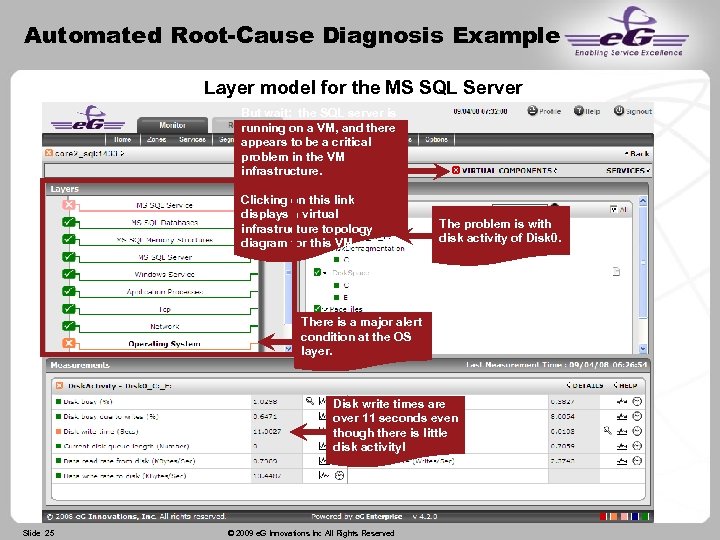This screenshot has height=540, width=720.
Task: Select the MS SQL Databases layer
Action: point(164,223)
